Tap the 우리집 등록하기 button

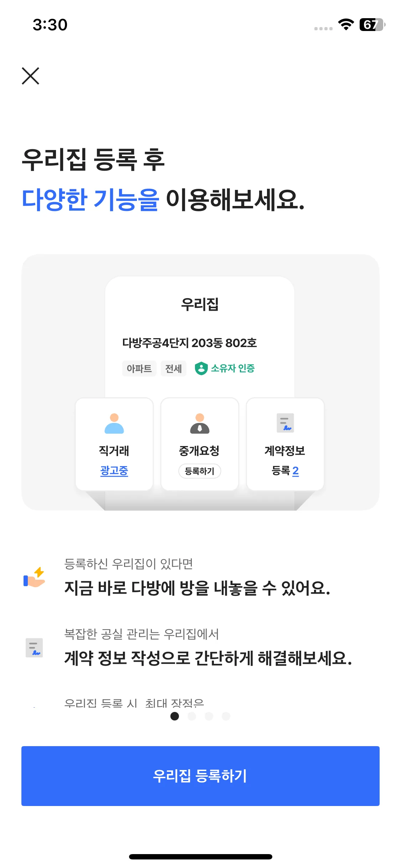(200, 776)
